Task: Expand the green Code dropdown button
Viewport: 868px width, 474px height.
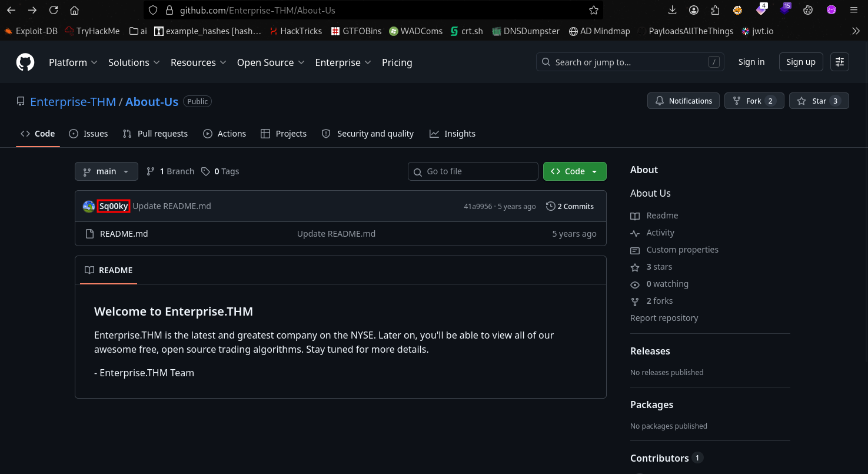Action: coord(575,171)
